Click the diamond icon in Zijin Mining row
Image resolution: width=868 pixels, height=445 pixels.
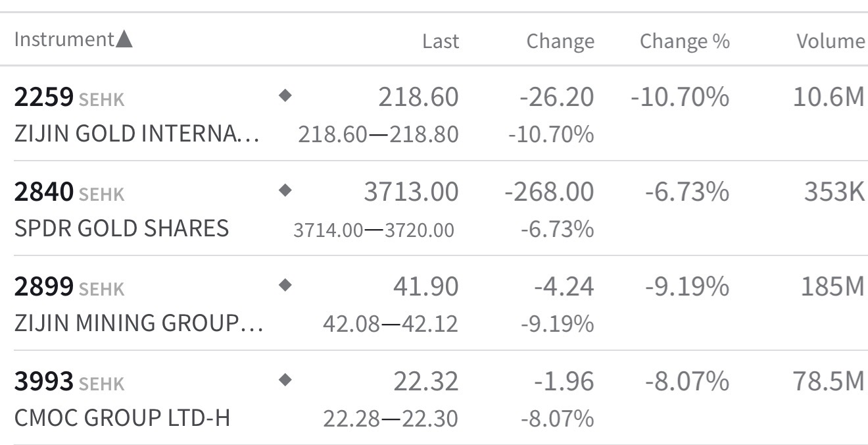(x=285, y=286)
